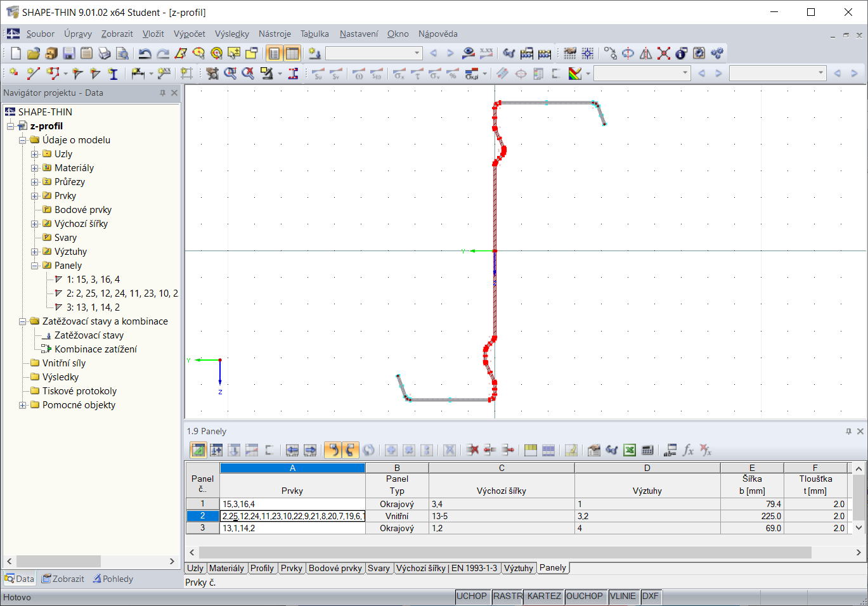The width and height of the screenshot is (868, 606).
Task: Toggle VLINIE guidelines in status bar
Action: (623, 596)
